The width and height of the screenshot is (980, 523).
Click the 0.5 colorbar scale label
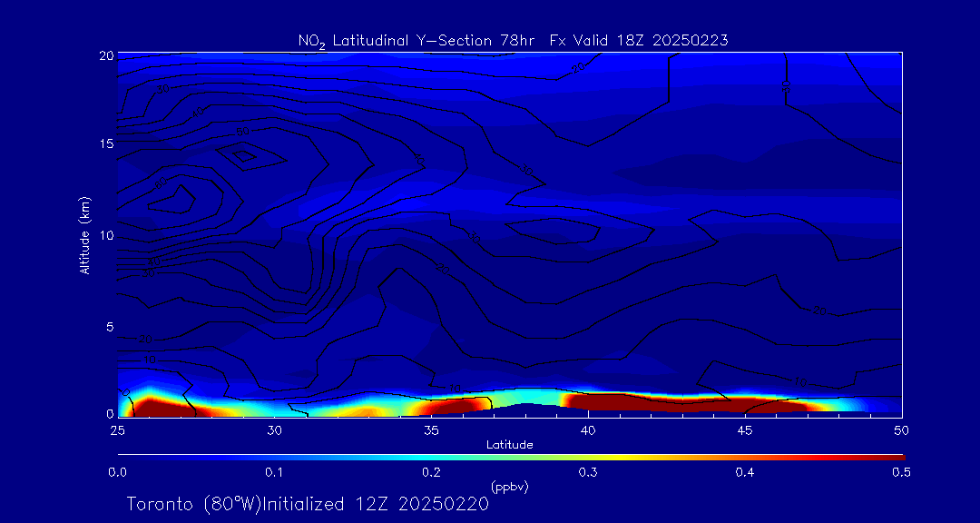pyautogui.click(x=902, y=472)
